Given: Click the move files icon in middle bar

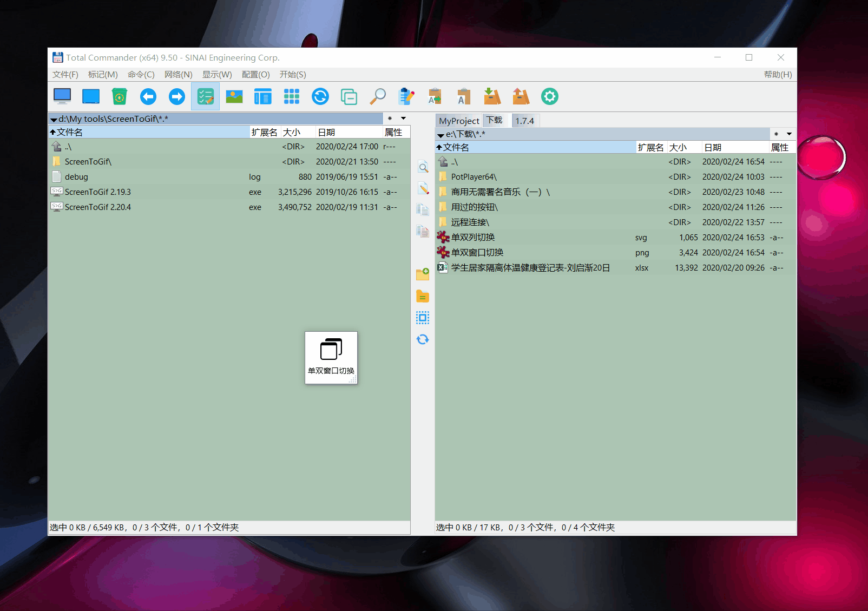Looking at the screenshot, I should pos(423,231).
